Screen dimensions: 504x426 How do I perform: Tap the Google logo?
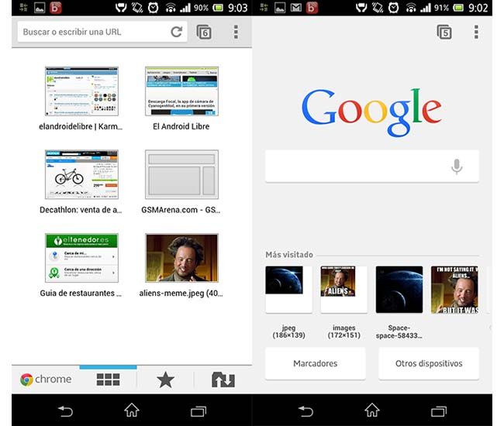pyautogui.click(x=371, y=112)
